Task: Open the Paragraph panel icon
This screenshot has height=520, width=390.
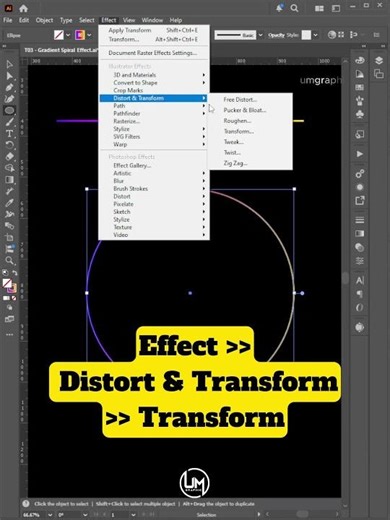Action: tap(360, 294)
